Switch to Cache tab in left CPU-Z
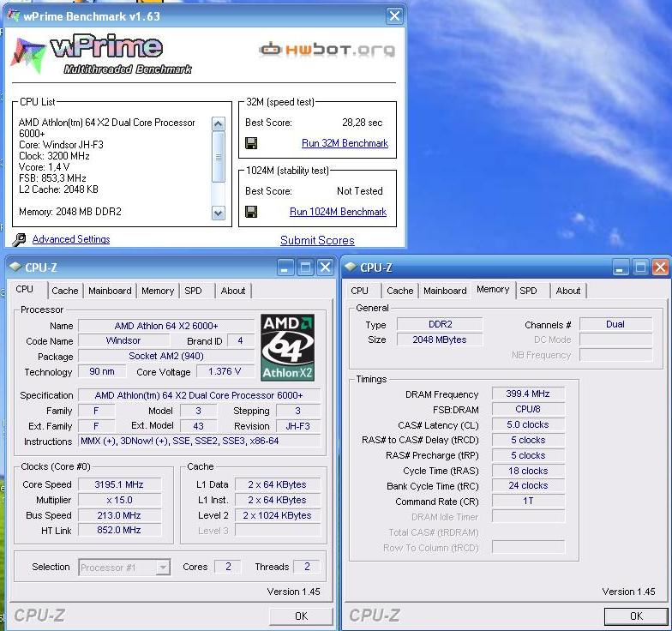Viewport: 672px width, 631px height. [x=65, y=291]
